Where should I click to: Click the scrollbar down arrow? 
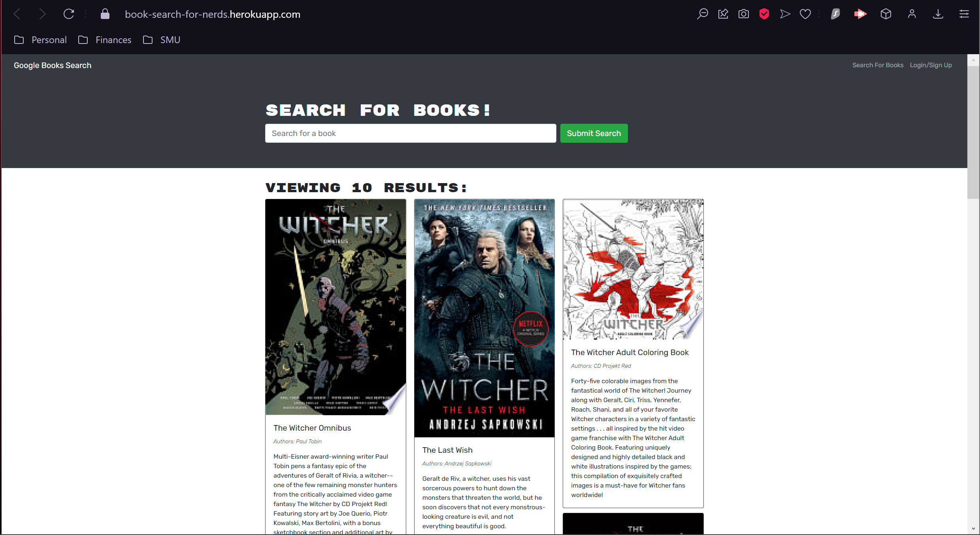[973, 529]
